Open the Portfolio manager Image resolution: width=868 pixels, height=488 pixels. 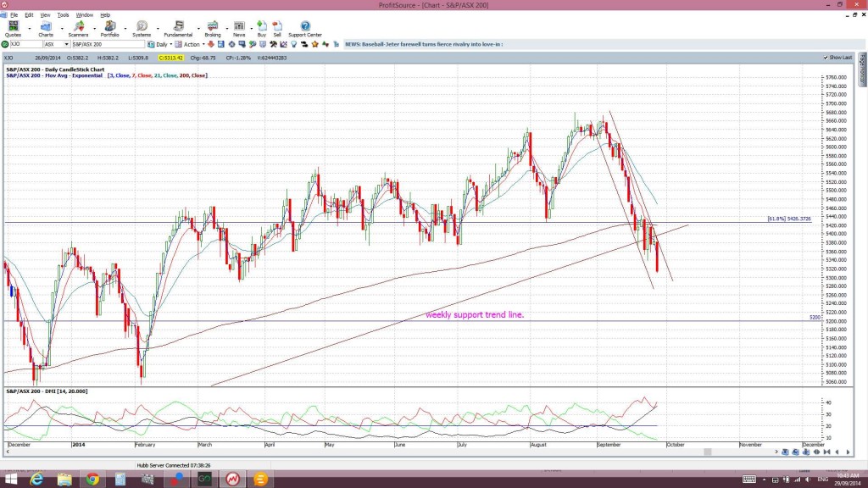tap(109, 29)
